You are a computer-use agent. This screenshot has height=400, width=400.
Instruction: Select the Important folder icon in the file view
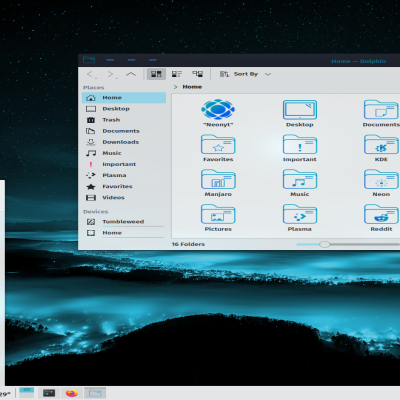(300, 144)
